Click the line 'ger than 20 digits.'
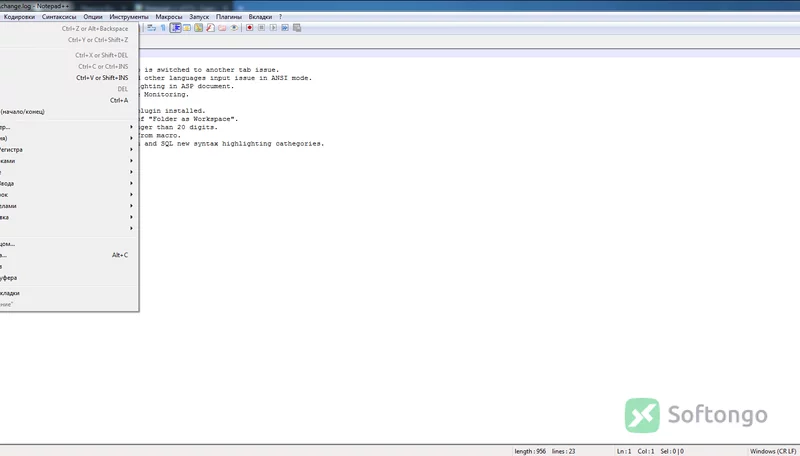 179,127
